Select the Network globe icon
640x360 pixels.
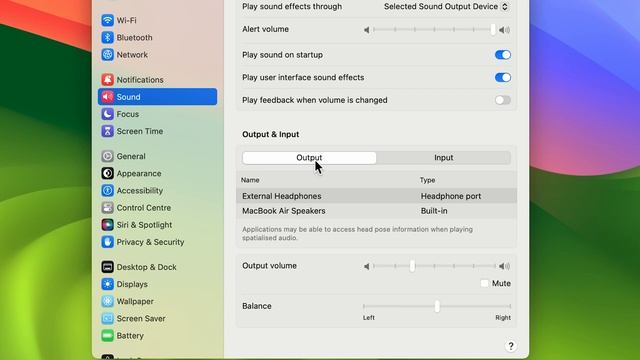[107, 54]
